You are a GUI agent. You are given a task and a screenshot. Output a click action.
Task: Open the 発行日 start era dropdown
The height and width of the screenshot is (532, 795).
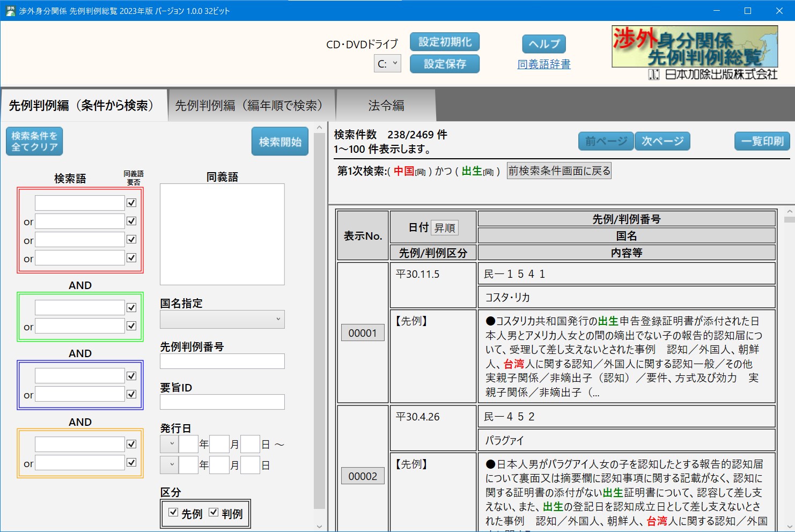click(169, 444)
